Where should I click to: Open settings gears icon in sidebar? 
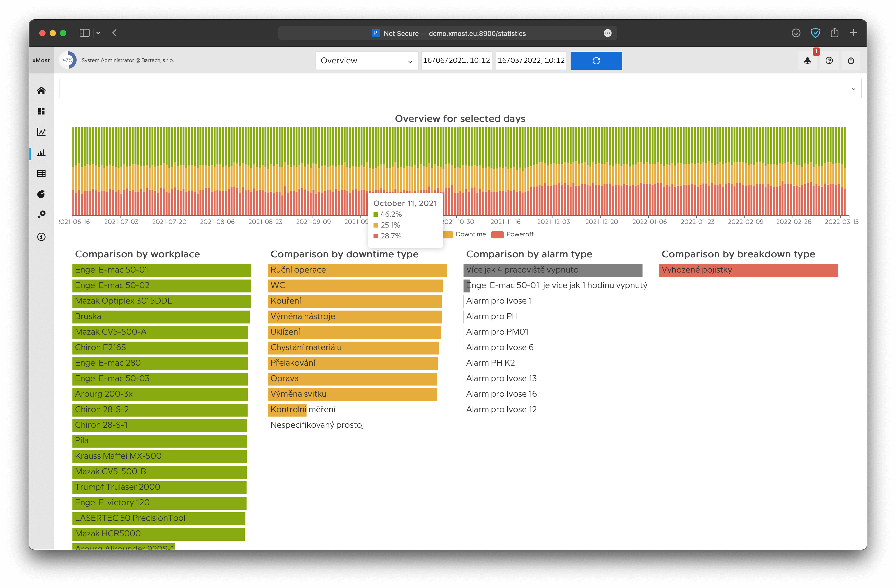click(x=41, y=215)
